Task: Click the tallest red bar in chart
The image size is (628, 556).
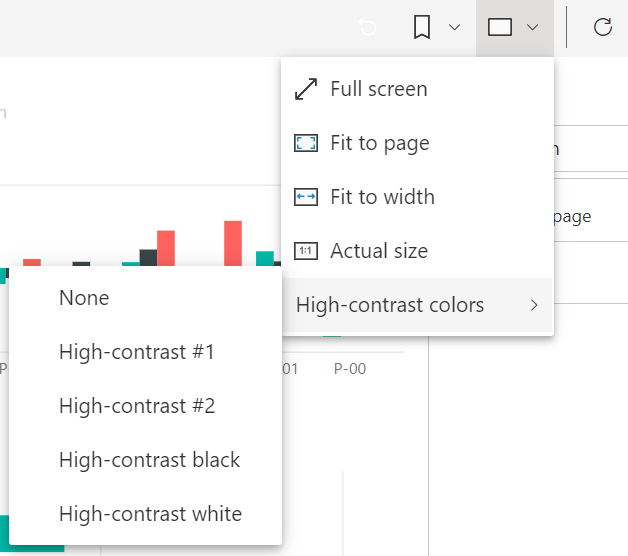Action: pyautogui.click(x=233, y=243)
